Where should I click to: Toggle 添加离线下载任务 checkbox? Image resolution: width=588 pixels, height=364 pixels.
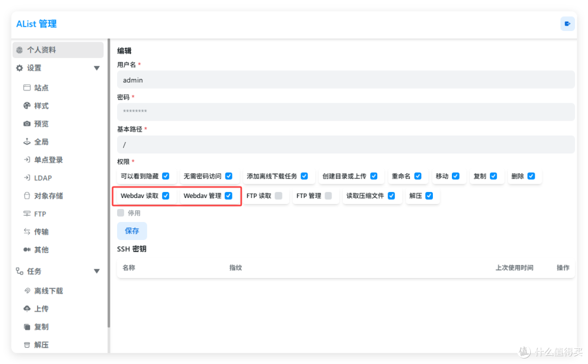pyautogui.click(x=304, y=176)
